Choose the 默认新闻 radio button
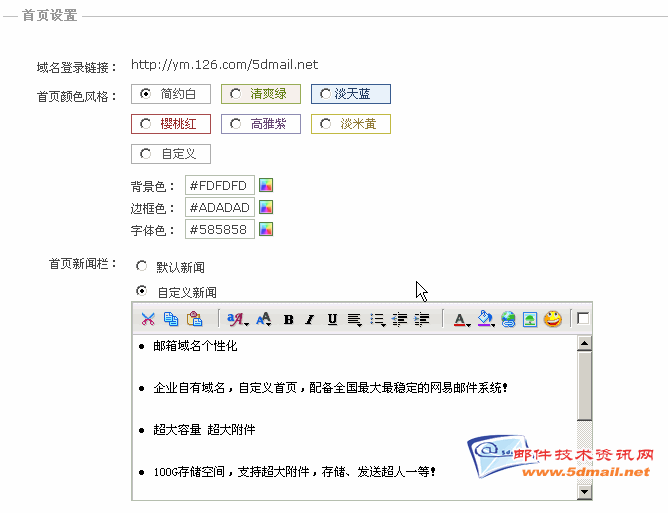 142,267
